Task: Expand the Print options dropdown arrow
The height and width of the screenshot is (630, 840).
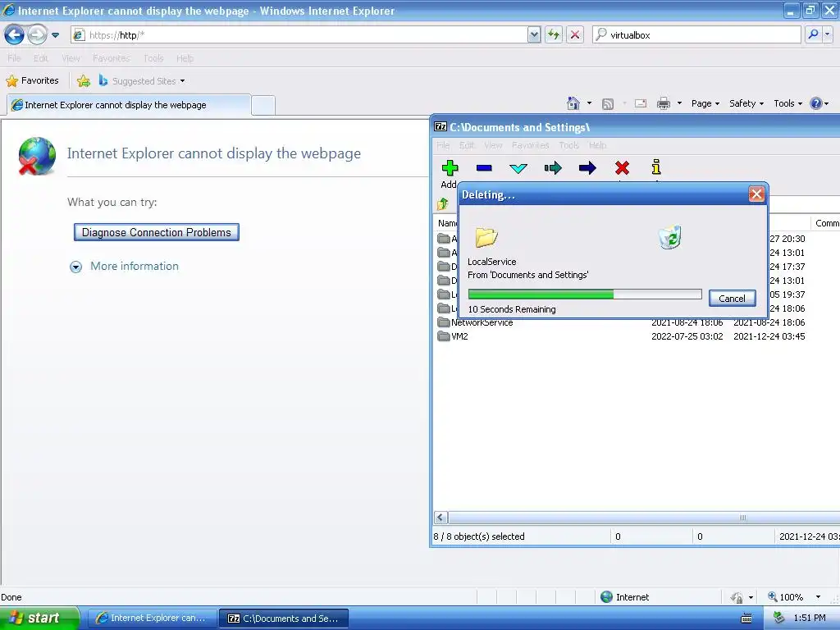Action: tap(679, 103)
